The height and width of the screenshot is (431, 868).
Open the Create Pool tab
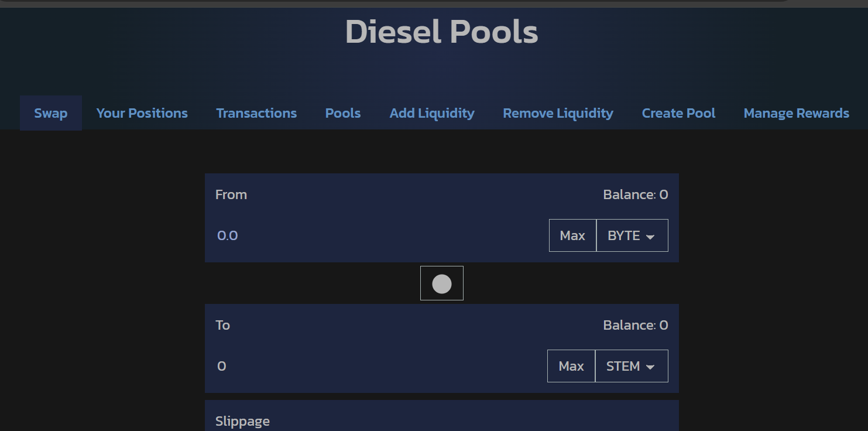678,113
